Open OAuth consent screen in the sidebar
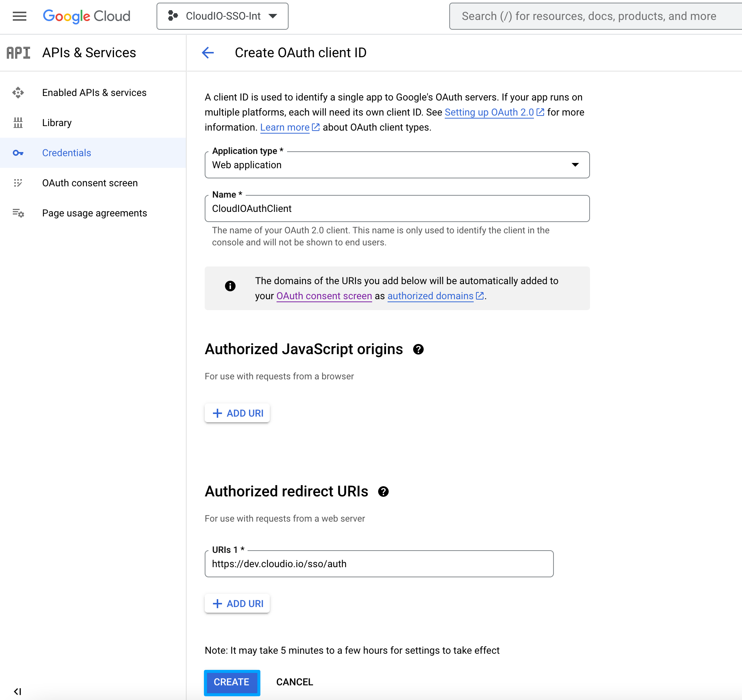Image resolution: width=742 pixels, height=700 pixels. (90, 183)
